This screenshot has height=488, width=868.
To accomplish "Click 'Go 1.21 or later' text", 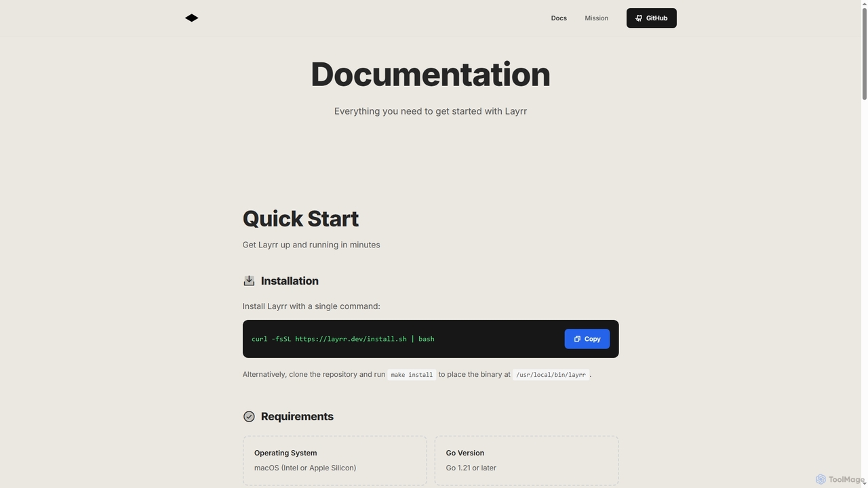I will pyautogui.click(x=471, y=468).
